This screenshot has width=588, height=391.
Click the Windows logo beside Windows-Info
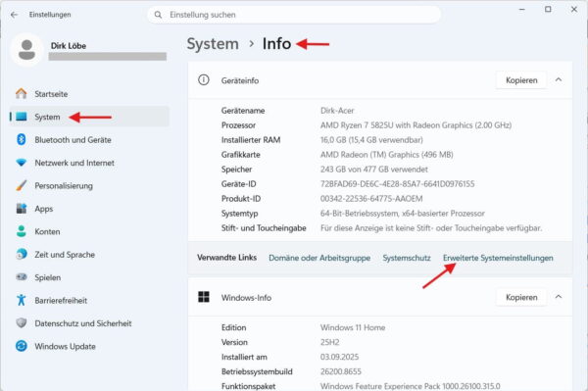coord(204,297)
